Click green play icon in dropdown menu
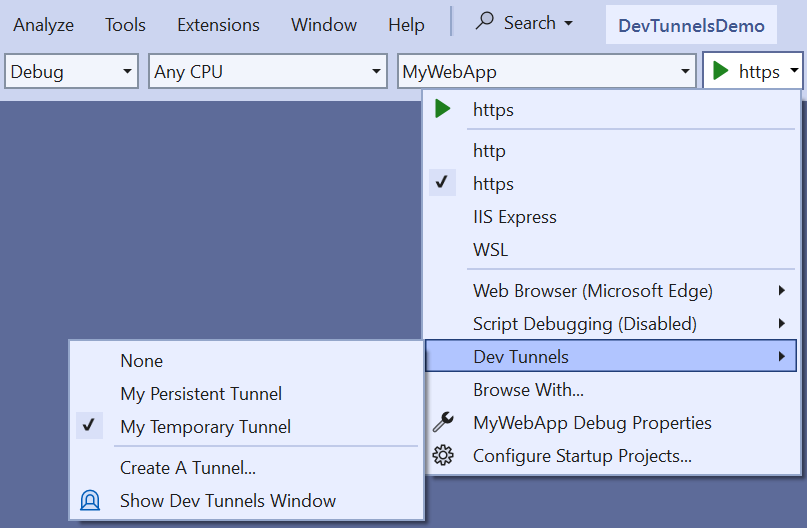 point(442,110)
